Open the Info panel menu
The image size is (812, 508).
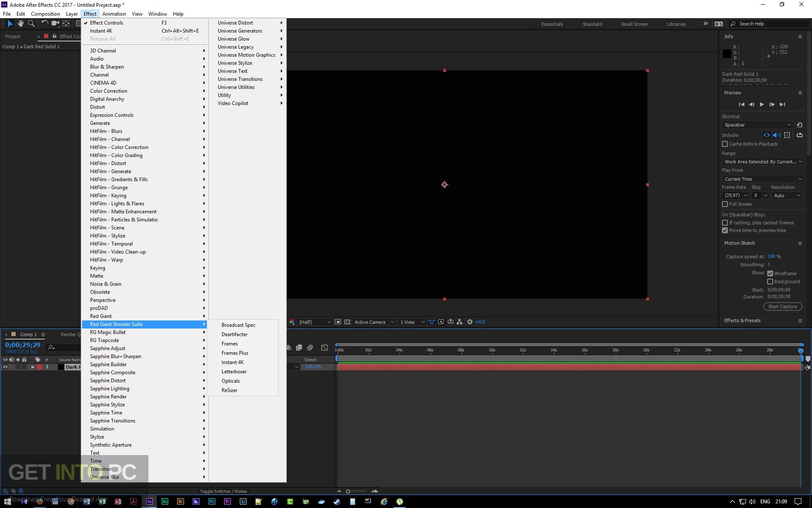click(800, 36)
